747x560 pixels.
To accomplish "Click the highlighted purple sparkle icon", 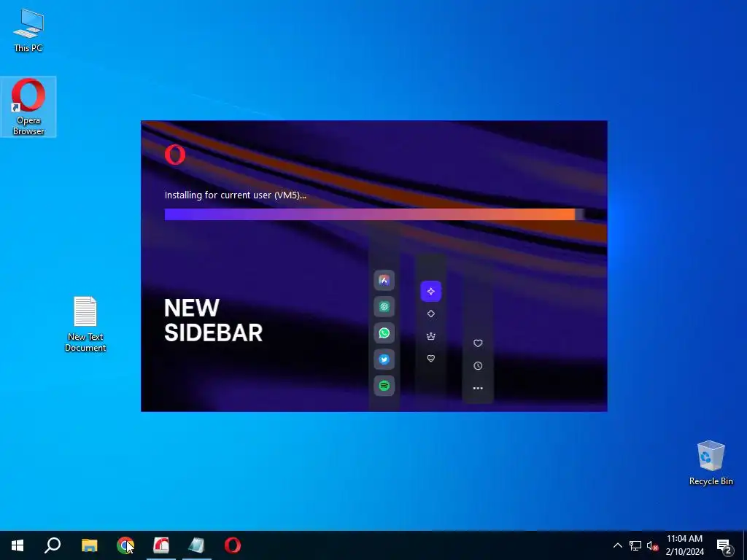I will coord(430,292).
